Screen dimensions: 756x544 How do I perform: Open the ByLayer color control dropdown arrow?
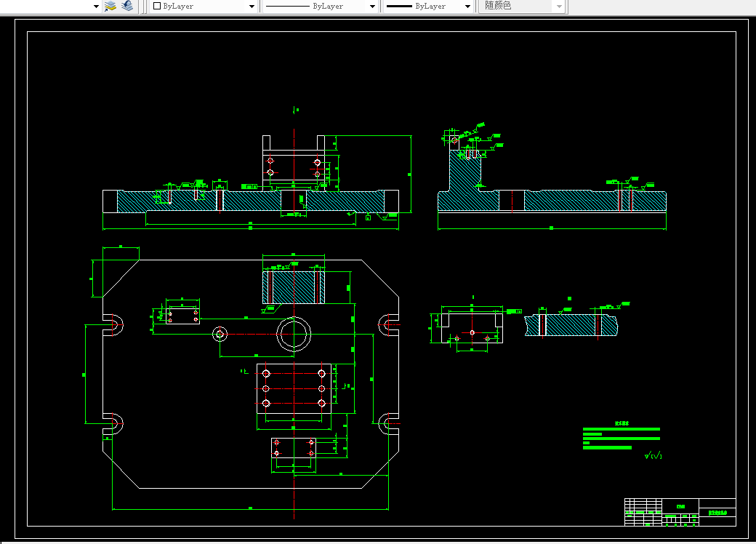(252, 7)
